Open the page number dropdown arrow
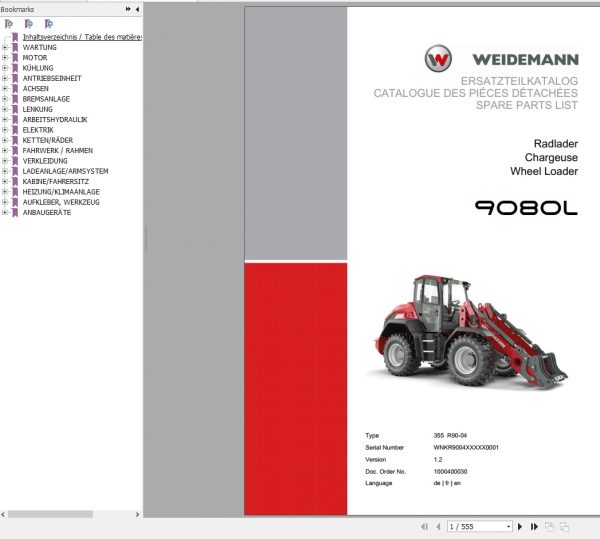Image resolution: width=600 pixels, height=539 pixels. pyautogui.click(x=509, y=527)
